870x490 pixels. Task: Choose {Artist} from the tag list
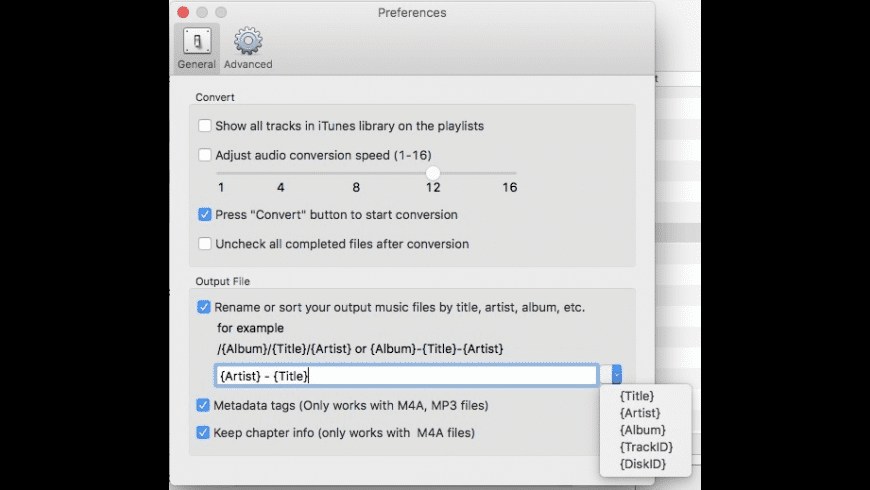point(640,413)
